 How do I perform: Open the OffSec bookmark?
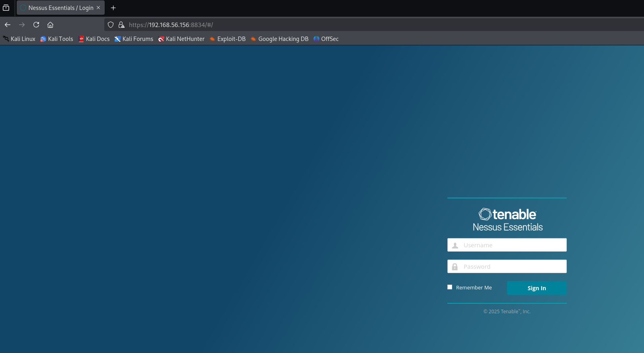[326, 39]
